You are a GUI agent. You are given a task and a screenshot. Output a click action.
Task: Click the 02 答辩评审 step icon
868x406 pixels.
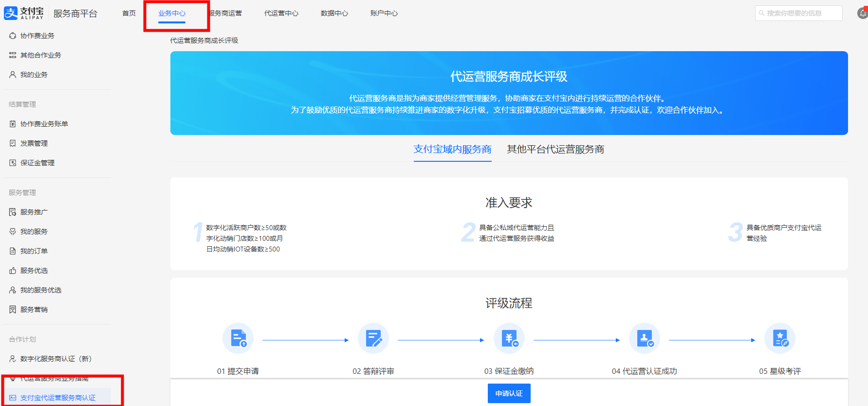pyautogui.click(x=373, y=338)
